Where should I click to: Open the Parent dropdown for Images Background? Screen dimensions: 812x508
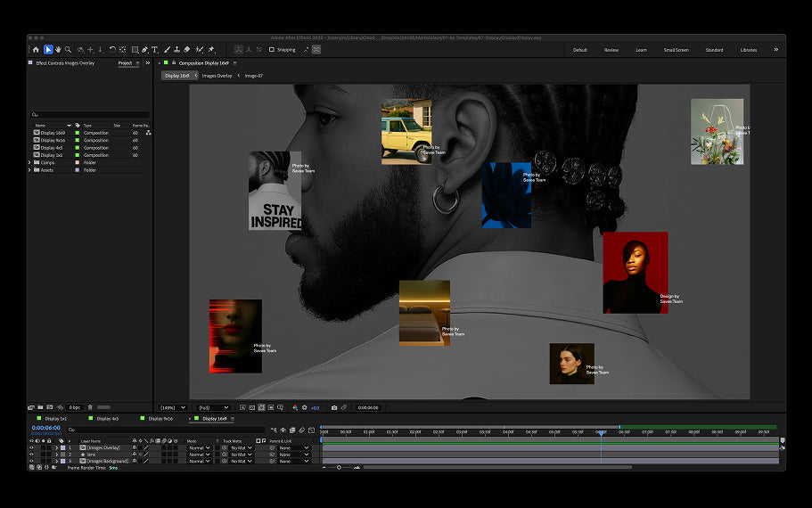click(x=293, y=461)
